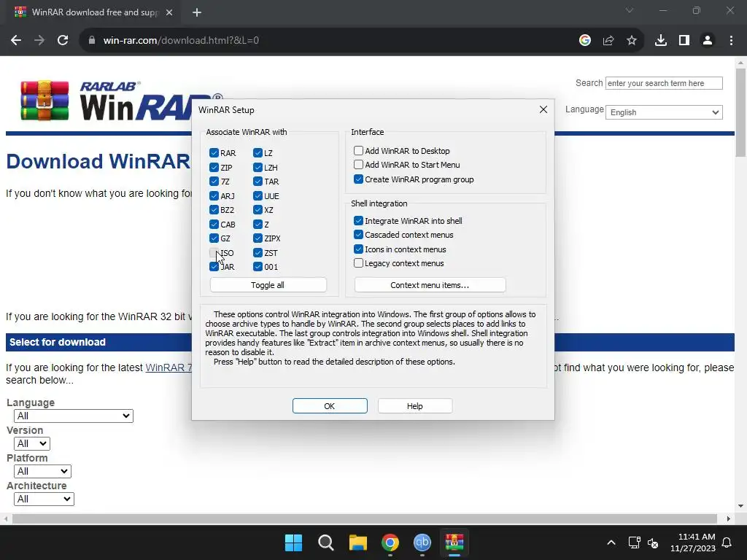
Task: Open the Version All dropdown
Action: click(32, 443)
